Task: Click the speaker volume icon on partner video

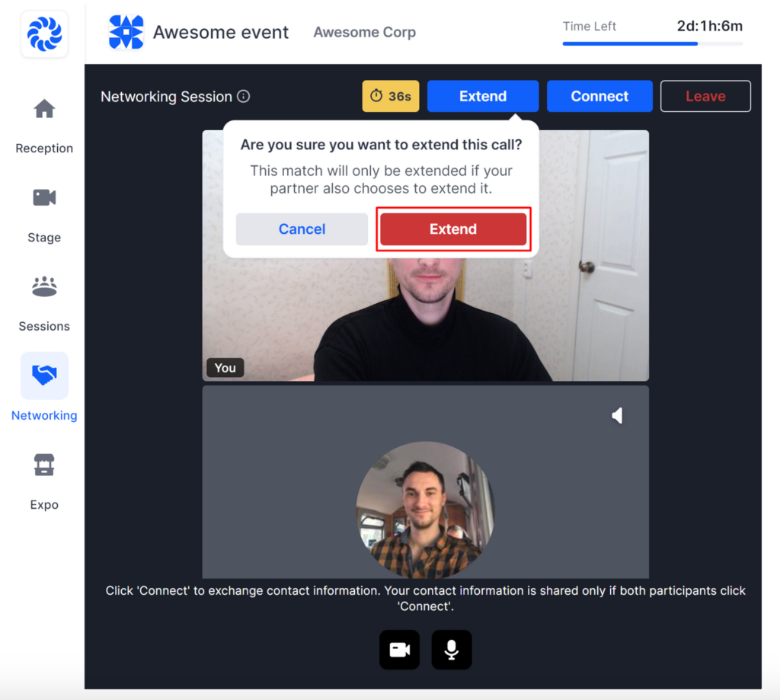Action: (x=617, y=415)
